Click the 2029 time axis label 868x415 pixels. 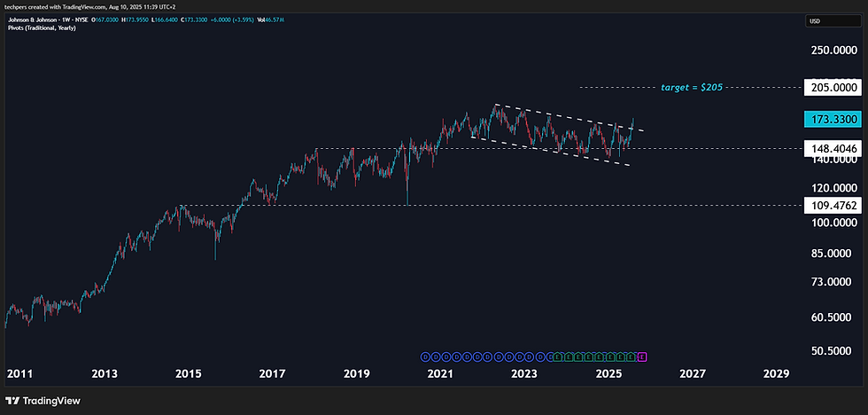[777, 374]
